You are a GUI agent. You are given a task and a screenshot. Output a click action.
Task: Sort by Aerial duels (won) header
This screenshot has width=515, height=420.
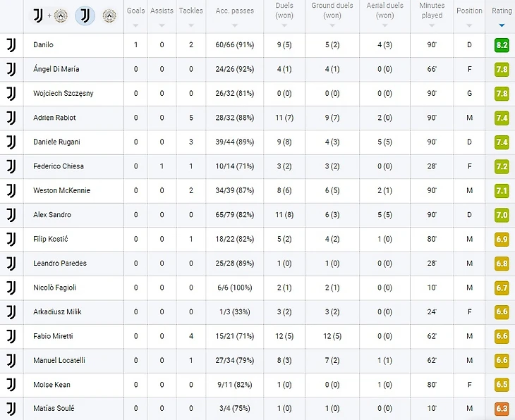pyautogui.click(x=384, y=11)
